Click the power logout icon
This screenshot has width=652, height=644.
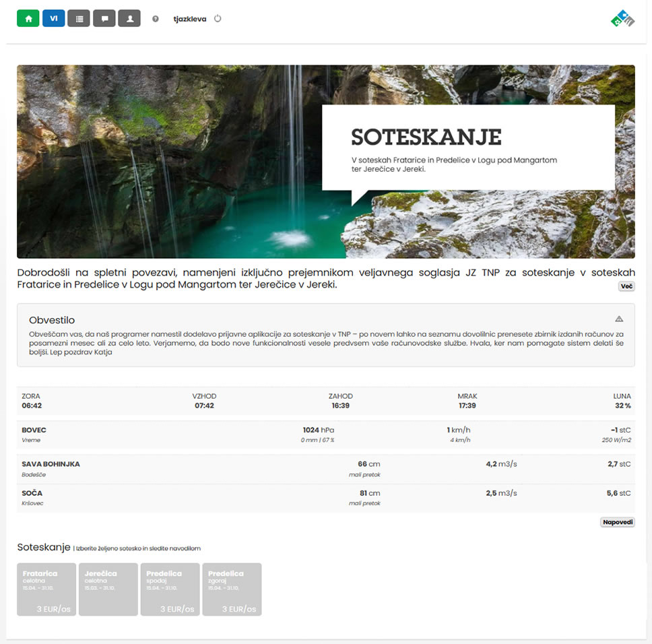(x=218, y=19)
